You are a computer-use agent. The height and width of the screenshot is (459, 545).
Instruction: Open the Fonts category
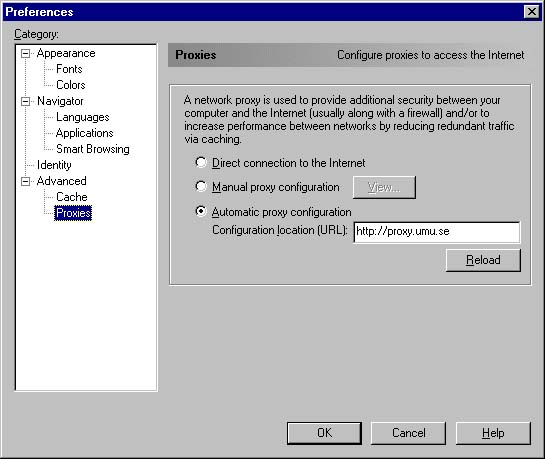pyautogui.click(x=69, y=69)
